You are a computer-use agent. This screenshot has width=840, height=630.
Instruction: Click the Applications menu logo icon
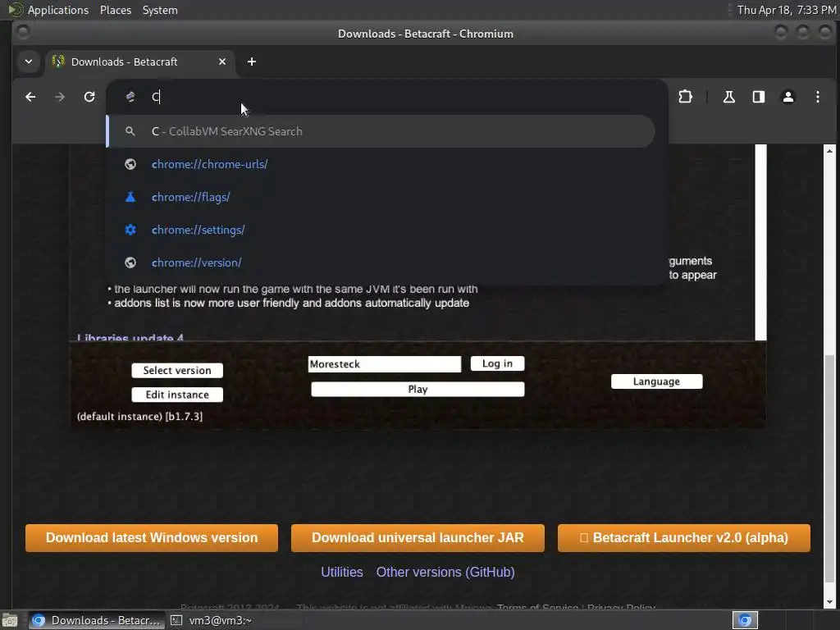click(16, 10)
